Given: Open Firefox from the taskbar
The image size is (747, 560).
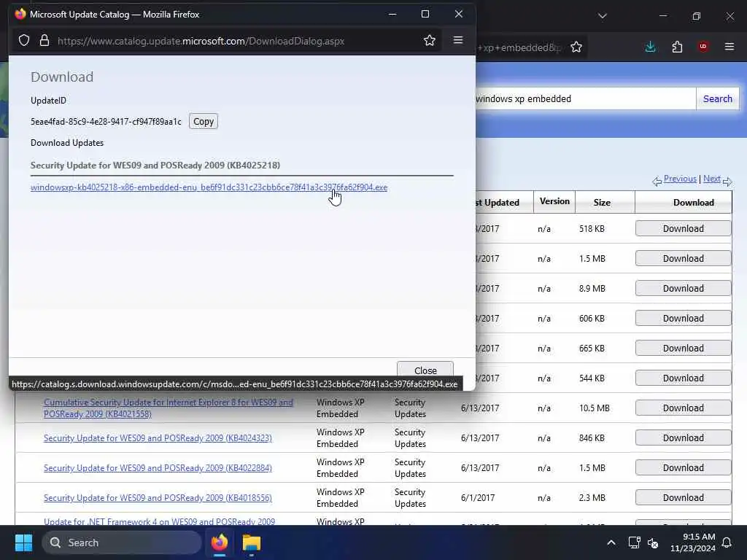Looking at the screenshot, I should click(x=219, y=542).
